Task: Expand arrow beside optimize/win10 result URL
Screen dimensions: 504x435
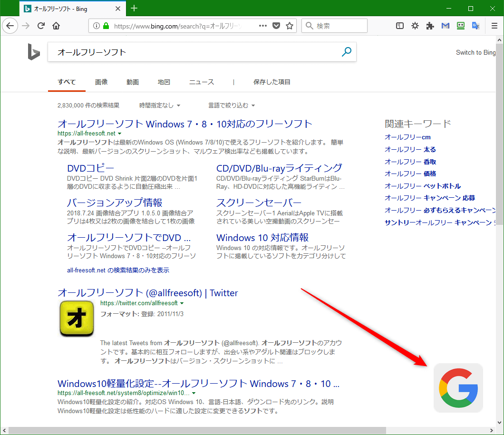Action: click(x=194, y=393)
